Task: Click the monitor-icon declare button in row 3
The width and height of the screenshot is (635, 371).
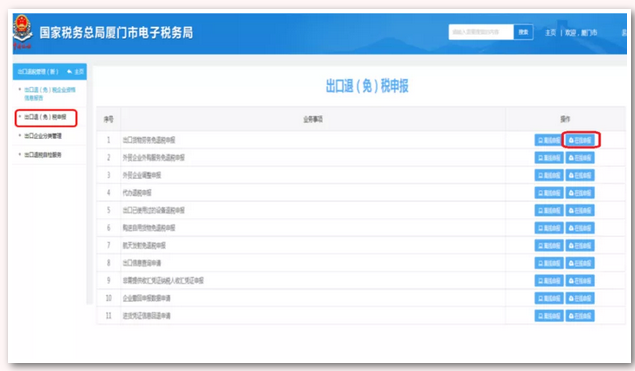Action: (549, 175)
